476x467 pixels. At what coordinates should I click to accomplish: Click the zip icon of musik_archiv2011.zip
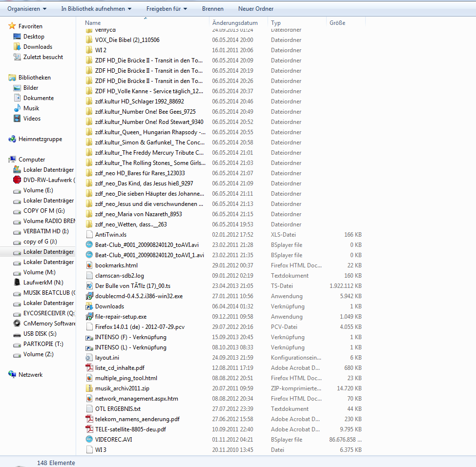(x=89, y=388)
